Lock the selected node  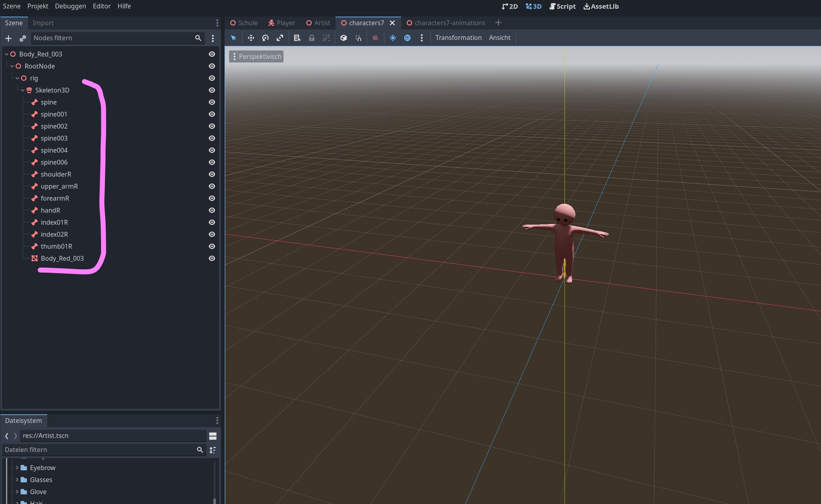coord(311,38)
